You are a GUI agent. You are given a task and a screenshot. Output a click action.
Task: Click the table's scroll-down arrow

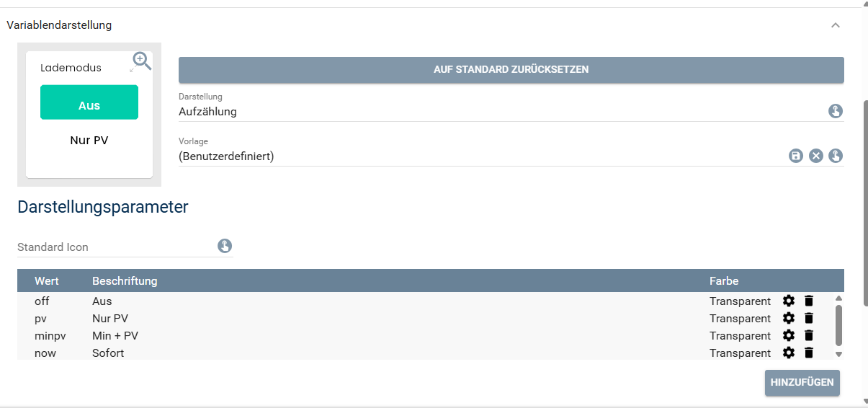(838, 354)
